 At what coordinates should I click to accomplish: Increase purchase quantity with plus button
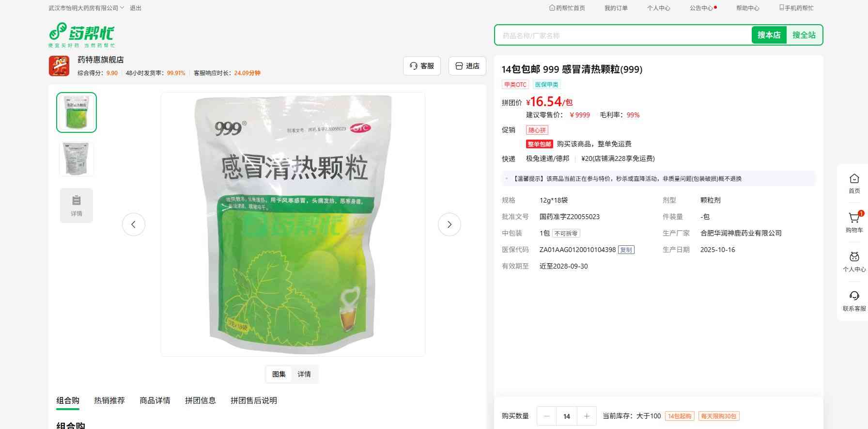tap(587, 416)
